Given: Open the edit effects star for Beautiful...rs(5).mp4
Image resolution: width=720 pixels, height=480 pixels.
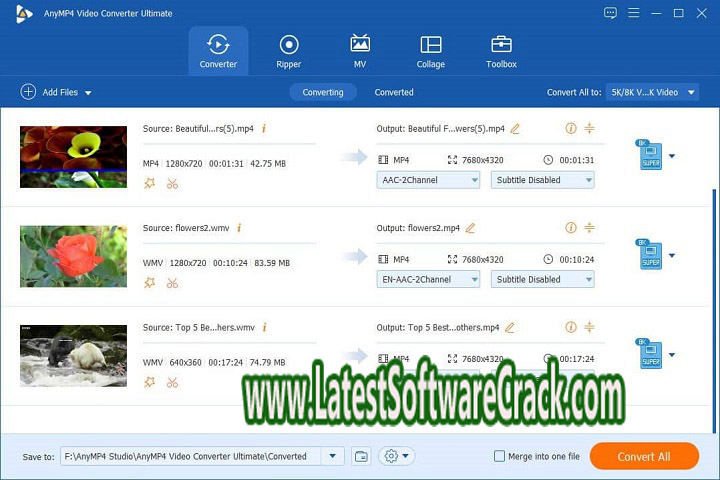Looking at the screenshot, I should [x=150, y=184].
